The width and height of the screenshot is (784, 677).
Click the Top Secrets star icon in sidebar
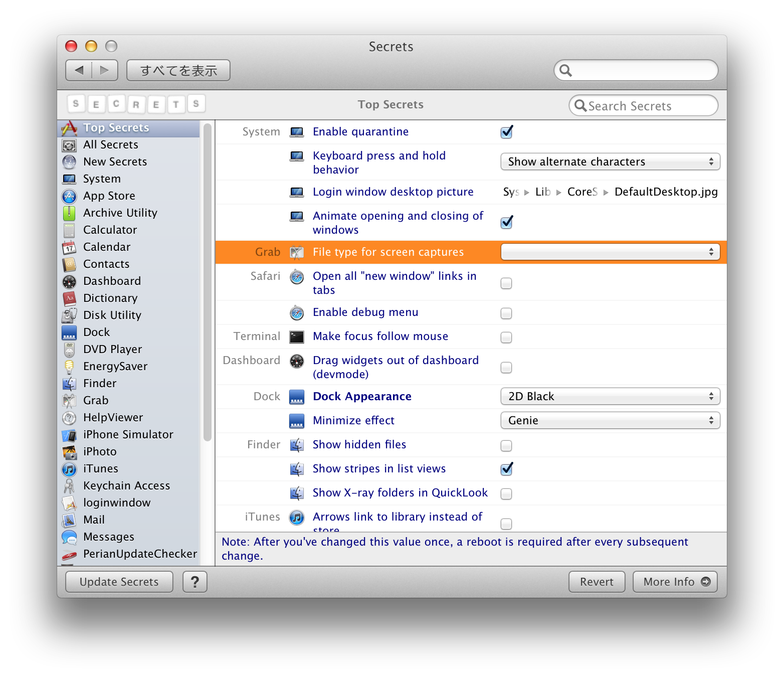pos(69,128)
